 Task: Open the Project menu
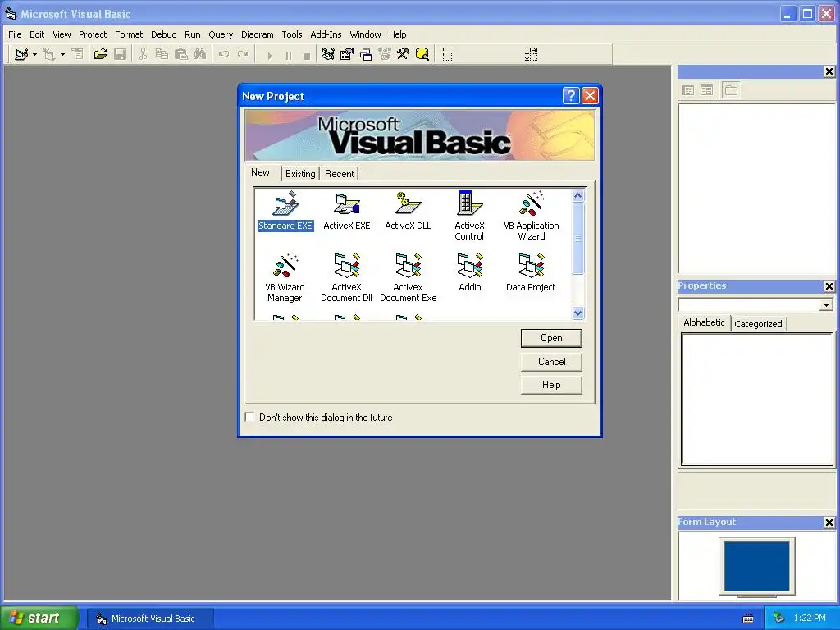93,34
